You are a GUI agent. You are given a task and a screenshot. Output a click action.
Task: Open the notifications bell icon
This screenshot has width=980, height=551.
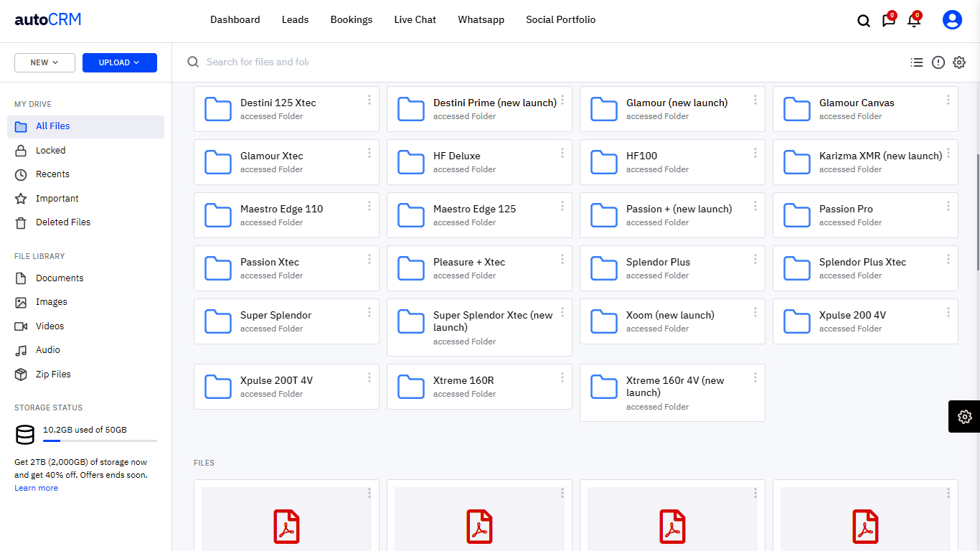[x=913, y=21]
